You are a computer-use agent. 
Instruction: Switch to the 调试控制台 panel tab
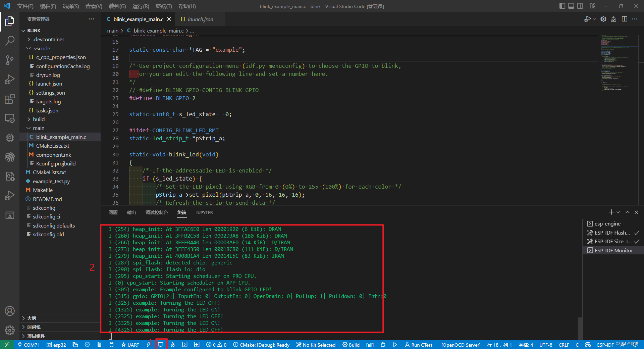coord(157,212)
